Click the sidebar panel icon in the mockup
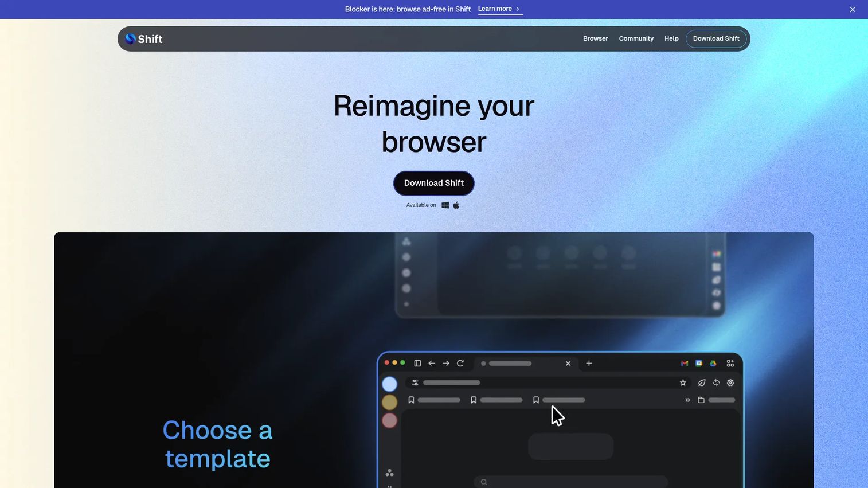Image resolution: width=868 pixels, height=488 pixels. click(417, 364)
